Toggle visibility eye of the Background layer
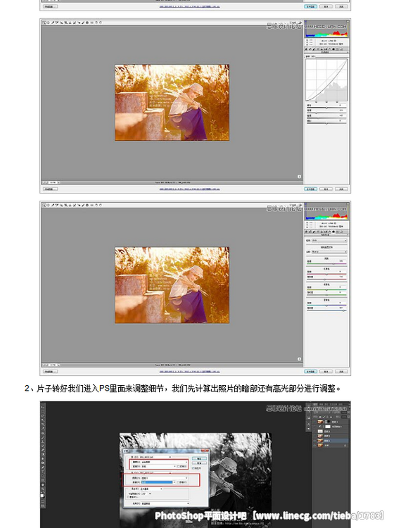Viewport: 420px width, 528px height. pos(314,446)
